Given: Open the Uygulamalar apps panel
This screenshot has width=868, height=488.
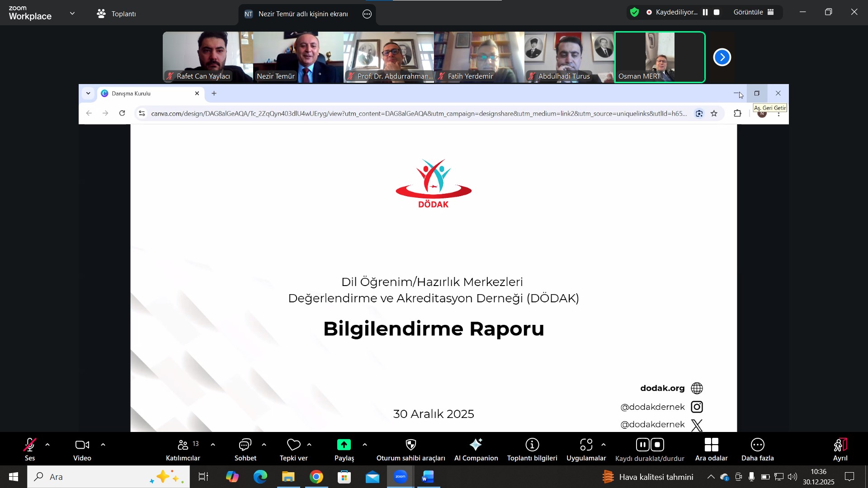Looking at the screenshot, I should [586, 450].
